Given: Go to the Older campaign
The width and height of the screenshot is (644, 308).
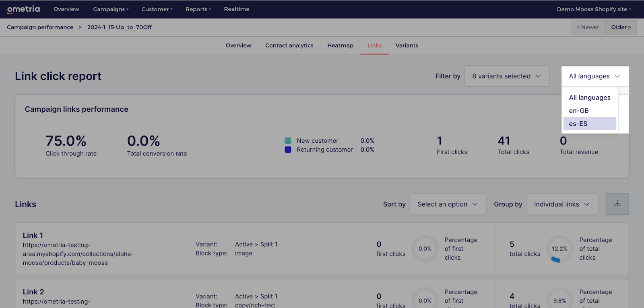Looking at the screenshot, I should click(621, 27).
